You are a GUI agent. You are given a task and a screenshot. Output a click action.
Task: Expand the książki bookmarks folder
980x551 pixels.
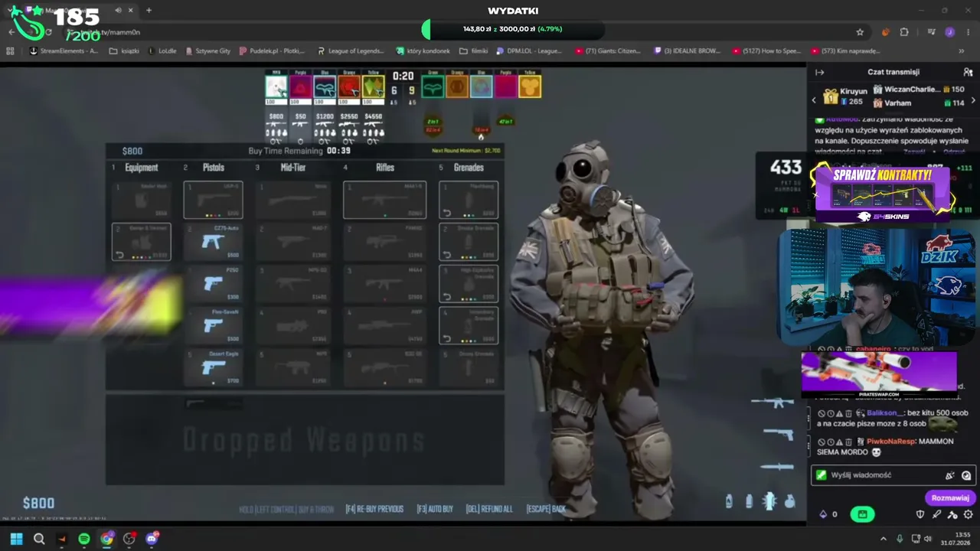pyautogui.click(x=124, y=51)
